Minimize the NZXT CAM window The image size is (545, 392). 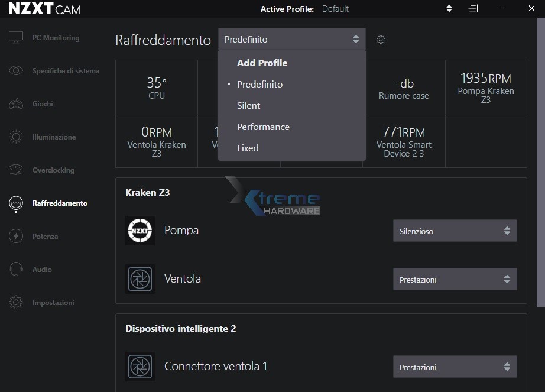[502, 8]
